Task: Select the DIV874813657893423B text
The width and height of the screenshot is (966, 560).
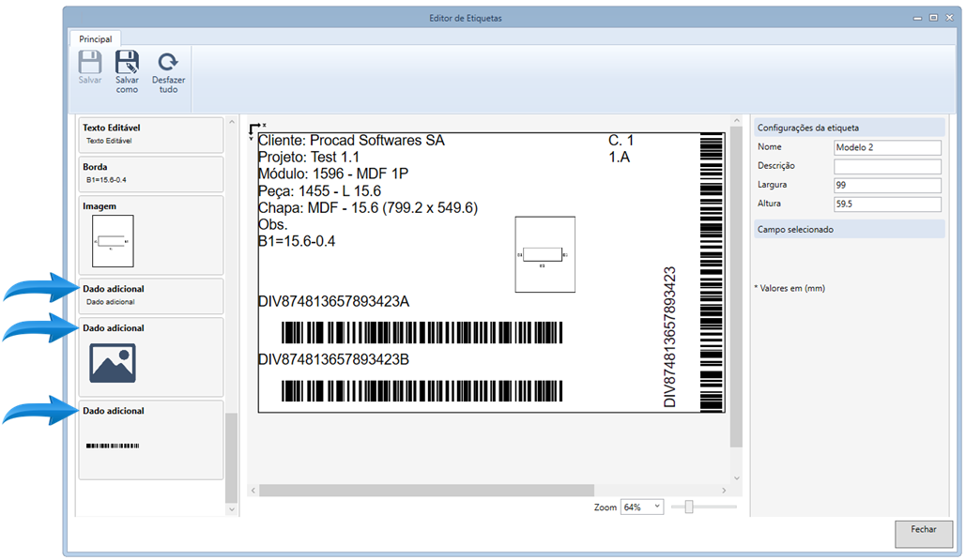Action: click(334, 359)
